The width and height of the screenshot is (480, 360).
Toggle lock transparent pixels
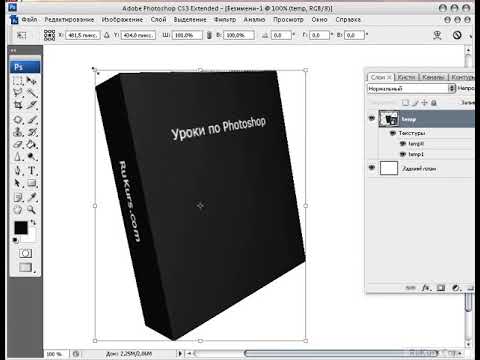pyautogui.click(x=405, y=103)
